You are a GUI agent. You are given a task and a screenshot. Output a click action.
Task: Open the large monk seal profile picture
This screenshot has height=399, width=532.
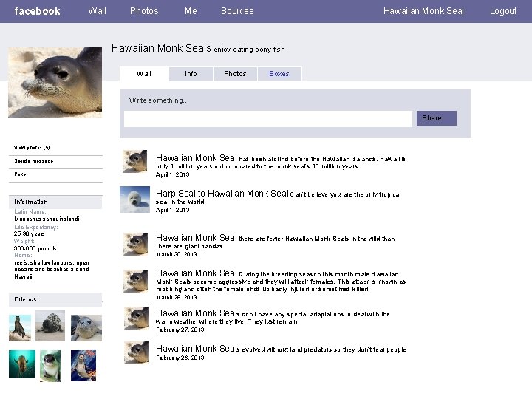pos(55,83)
